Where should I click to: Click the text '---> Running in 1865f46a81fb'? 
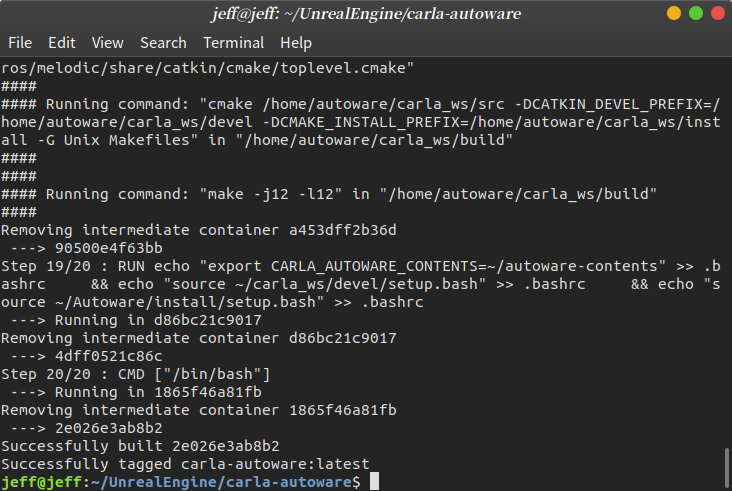coord(136,392)
